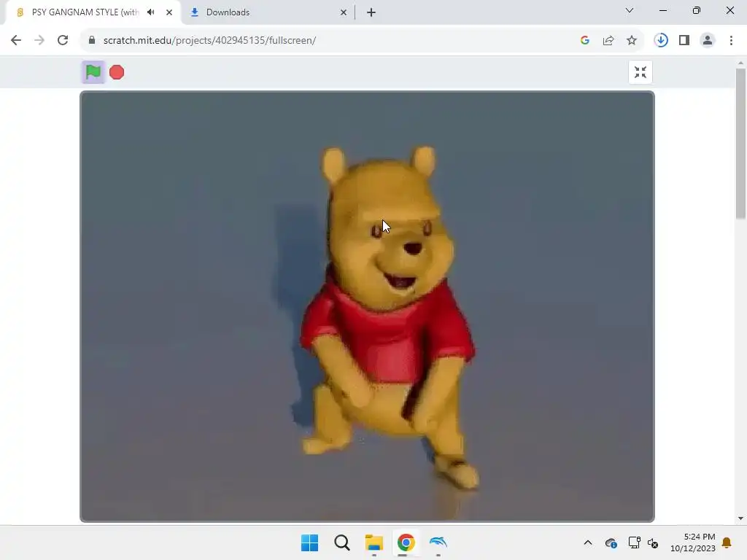Viewport: 747px width, 560px height.
Task: Click the green flag to start project
Action: pos(93,72)
